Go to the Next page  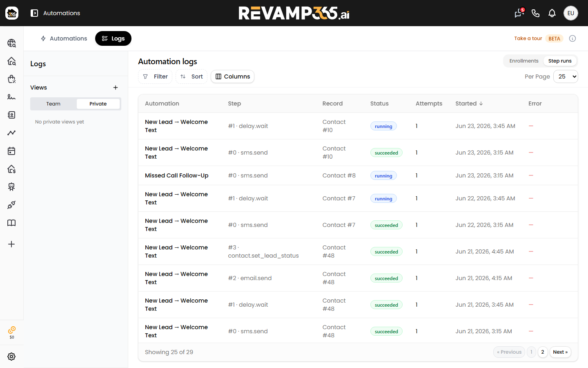click(560, 352)
